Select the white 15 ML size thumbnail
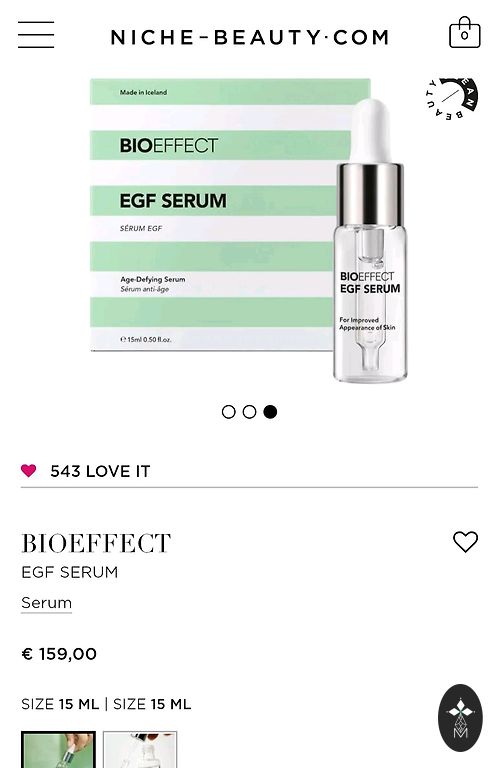This screenshot has width=499, height=768. pyautogui.click(x=140, y=749)
